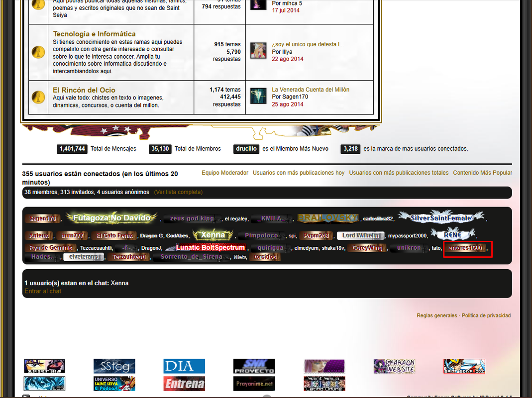Image resolution: width=532 pixels, height=398 pixels.
Task: Open BRAILOVSKY user badge
Action: coord(328,218)
